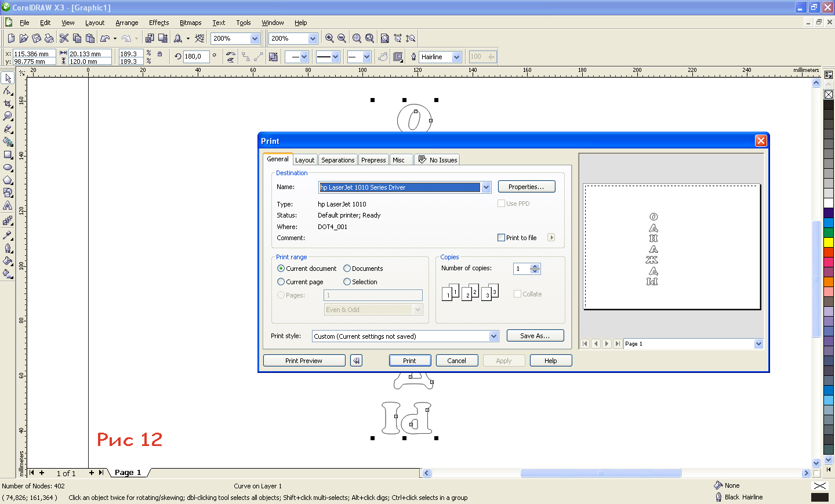Screen dimensions: 835x504
Task: Select the Freehand tool in toolbox
Action: click(x=8, y=129)
